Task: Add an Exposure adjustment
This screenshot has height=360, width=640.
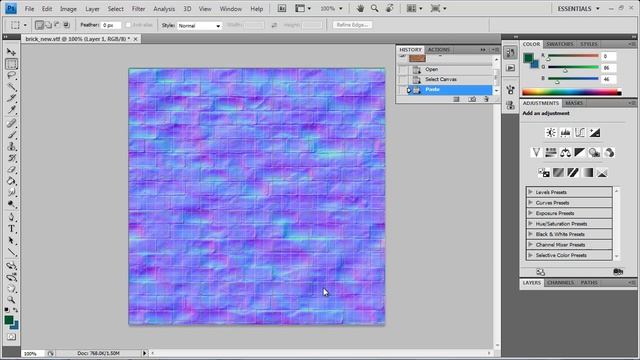Action: tap(594, 133)
